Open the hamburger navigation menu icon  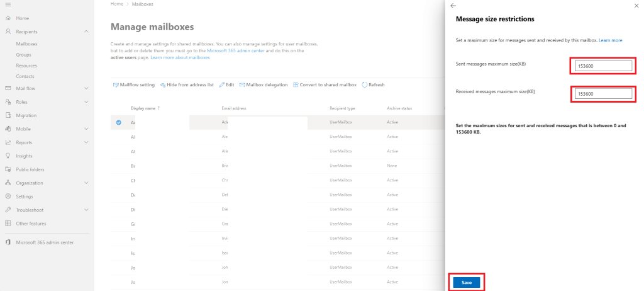[x=8, y=4]
